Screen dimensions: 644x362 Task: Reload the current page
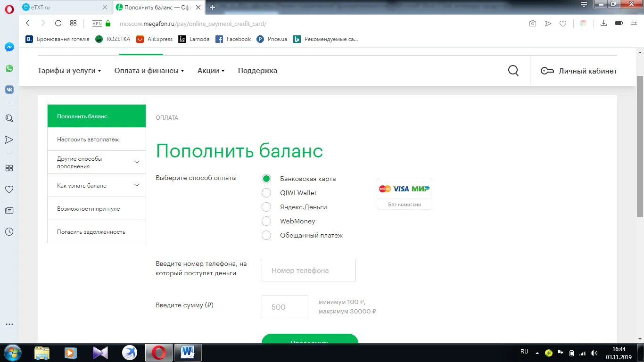[58, 23]
